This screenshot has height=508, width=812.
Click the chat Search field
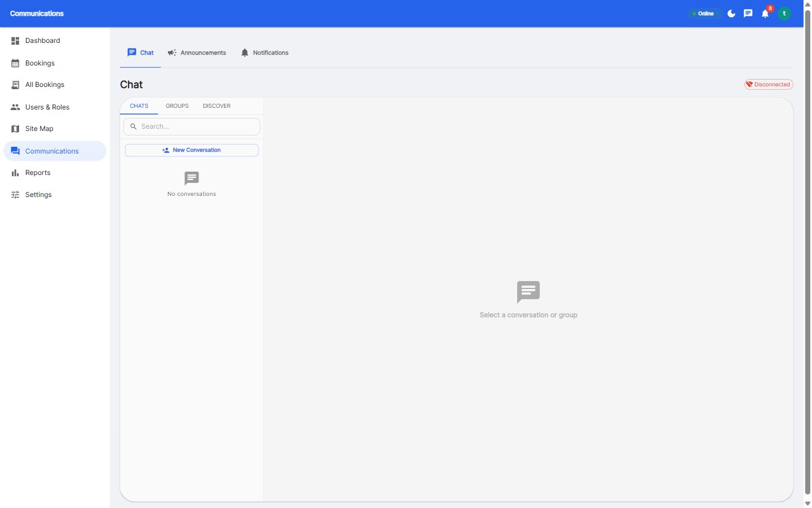coord(192,126)
